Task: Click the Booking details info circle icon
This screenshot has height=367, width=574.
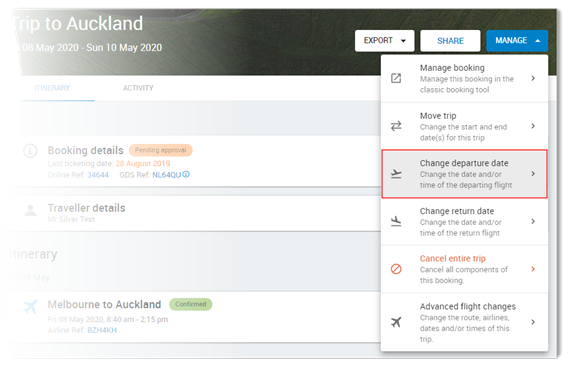Action: pos(30,150)
